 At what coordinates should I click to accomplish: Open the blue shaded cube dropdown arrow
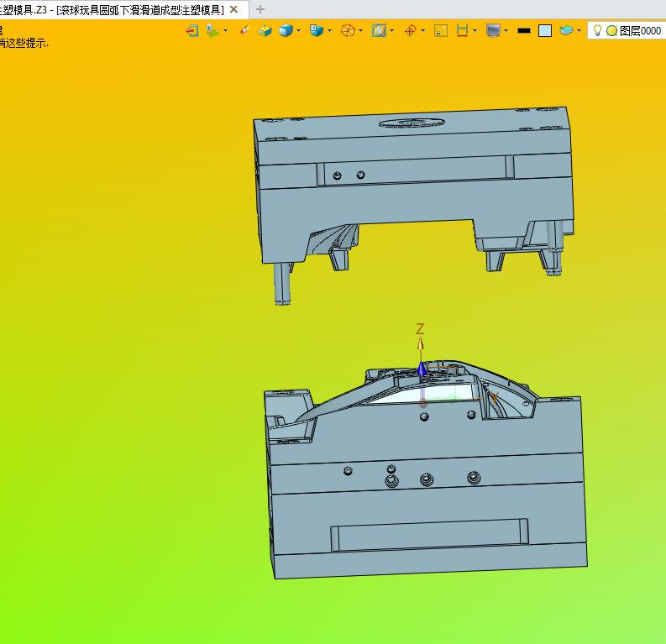(299, 30)
